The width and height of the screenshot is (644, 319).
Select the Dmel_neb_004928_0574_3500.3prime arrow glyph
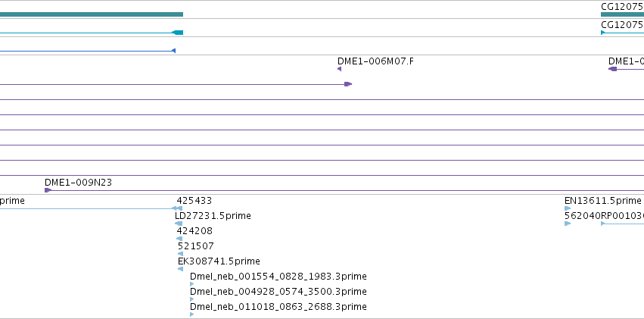191,299
